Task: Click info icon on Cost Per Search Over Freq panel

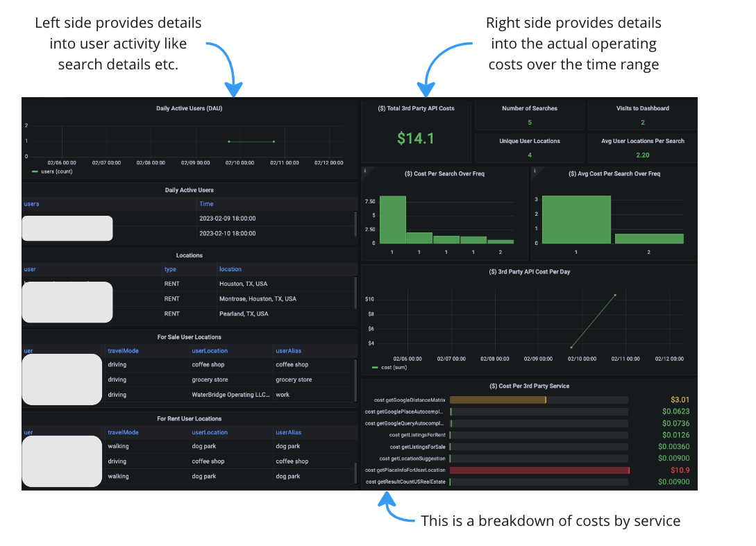Action: (365, 171)
